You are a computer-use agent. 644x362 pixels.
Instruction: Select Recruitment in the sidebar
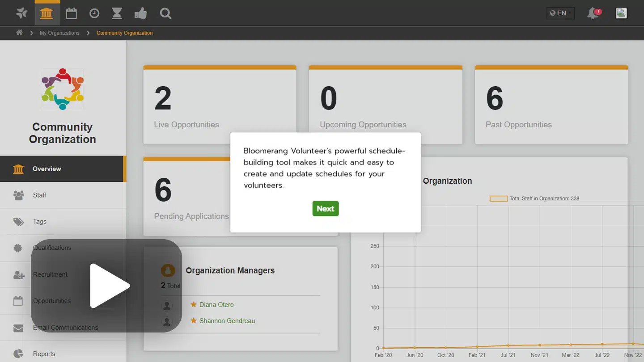coord(63,274)
